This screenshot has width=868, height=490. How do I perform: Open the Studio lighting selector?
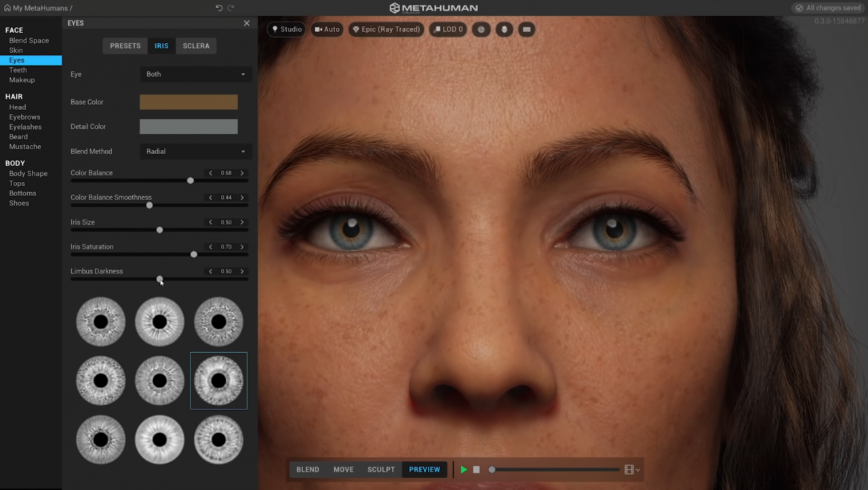pos(287,29)
